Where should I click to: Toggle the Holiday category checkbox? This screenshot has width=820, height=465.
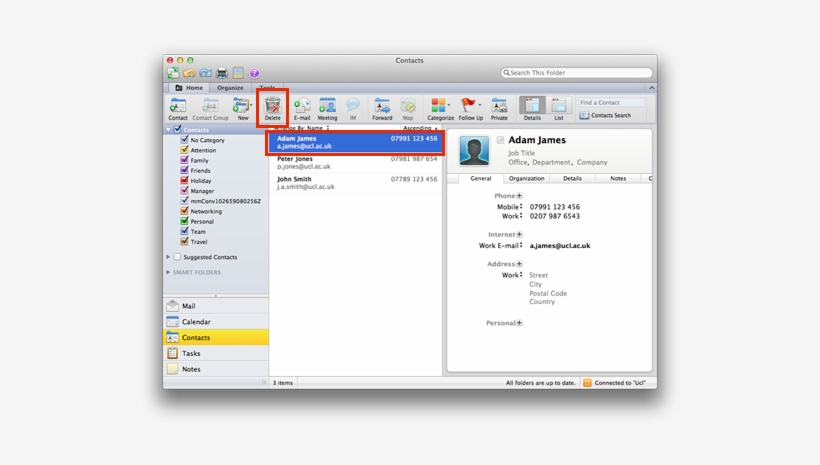click(184, 180)
